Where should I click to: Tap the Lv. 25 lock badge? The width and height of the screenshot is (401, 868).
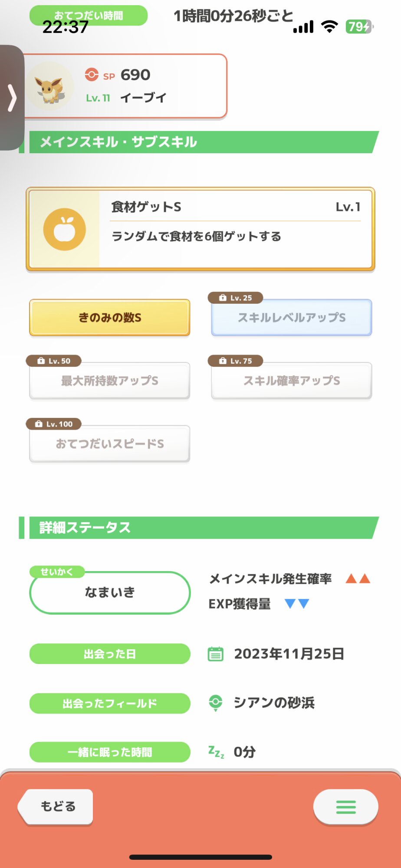236,298
